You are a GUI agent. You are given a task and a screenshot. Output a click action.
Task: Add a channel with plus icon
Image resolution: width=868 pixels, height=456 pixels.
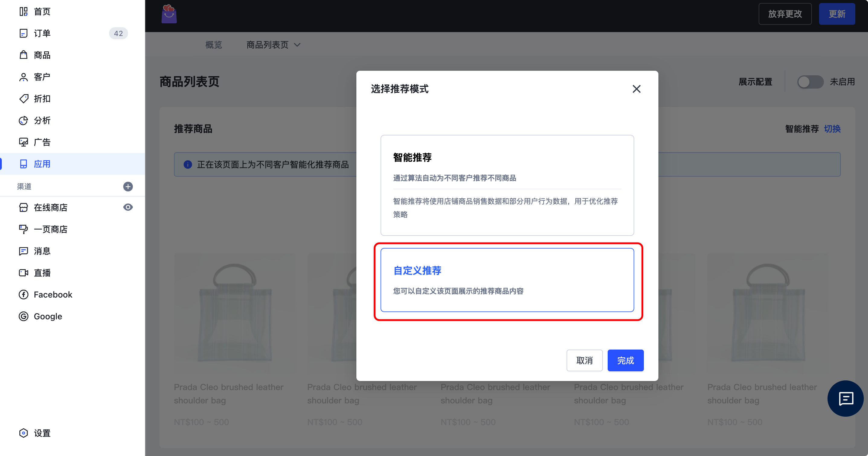(128, 187)
